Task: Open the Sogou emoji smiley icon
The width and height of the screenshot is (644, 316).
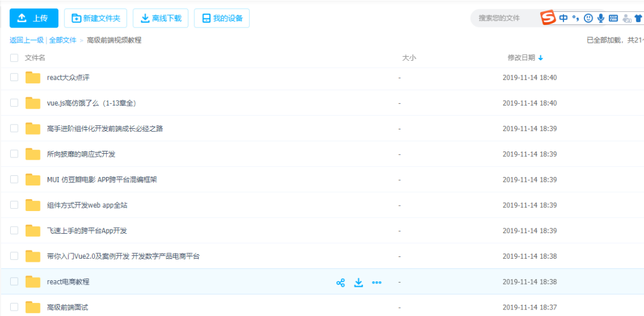Action: [x=589, y=18]
